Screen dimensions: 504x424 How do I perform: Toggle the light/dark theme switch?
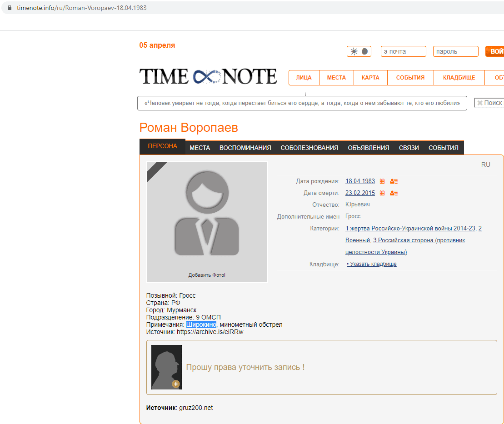click(x=359, y=51)
